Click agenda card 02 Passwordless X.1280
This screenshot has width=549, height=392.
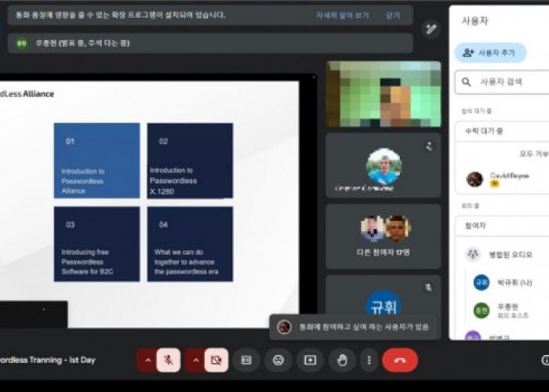point(190,160)
